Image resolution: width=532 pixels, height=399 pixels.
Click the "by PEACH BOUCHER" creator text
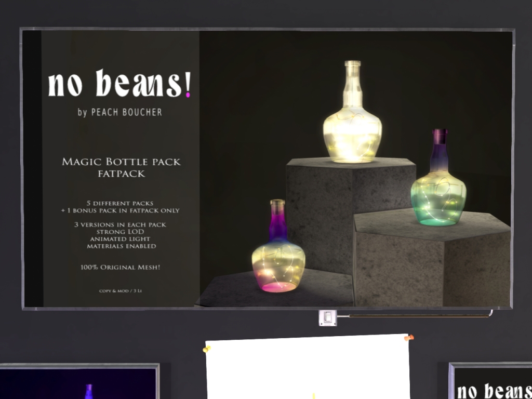point(119,113)
